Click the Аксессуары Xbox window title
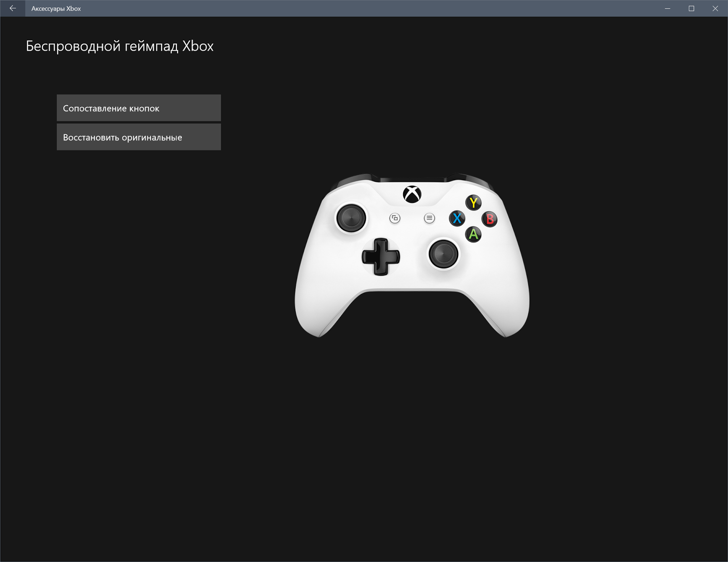The width and height of the screenshot is (728, 562). [x=56, y=9]
